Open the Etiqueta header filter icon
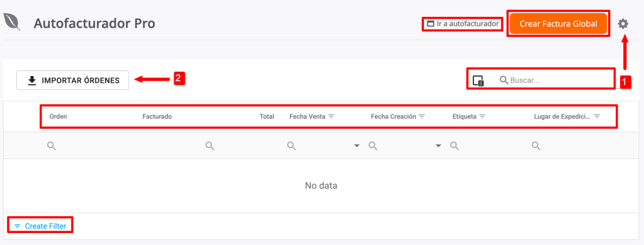 (x=482, y=117)
